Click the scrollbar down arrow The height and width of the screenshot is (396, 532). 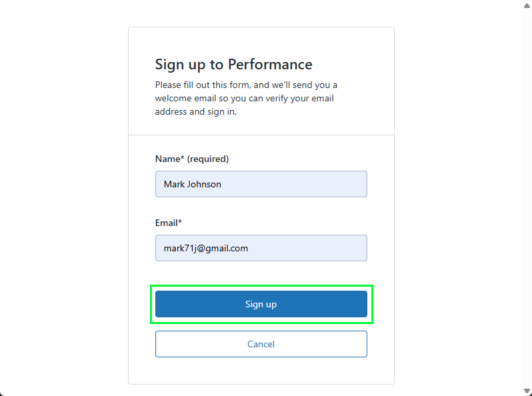pyautogui.click(x=527, y=391)
